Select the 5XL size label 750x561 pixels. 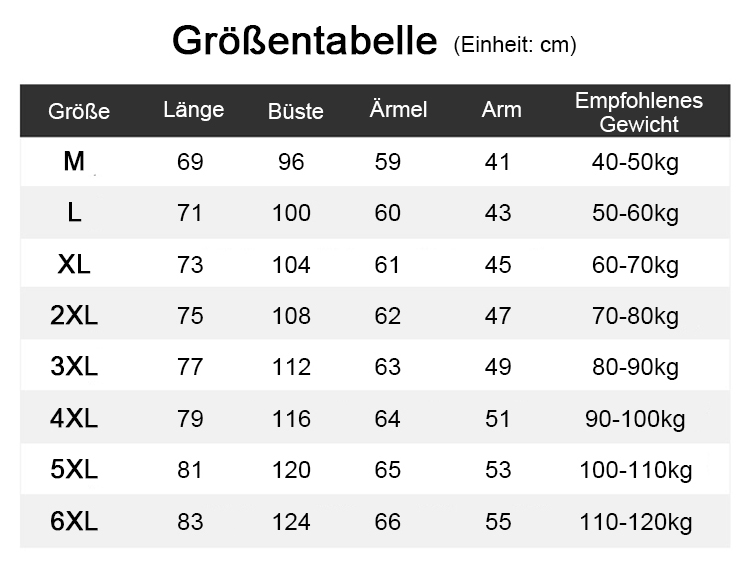pyautogui.click(x=74, y=469)
